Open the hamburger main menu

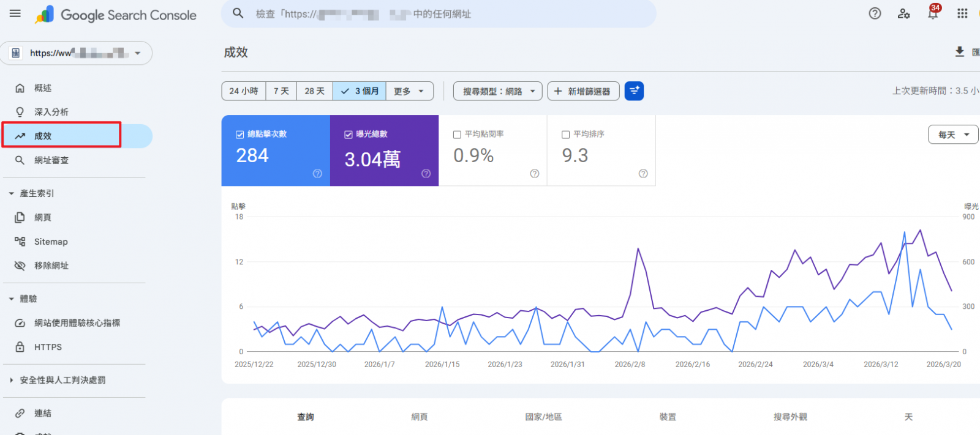pos(15,13)
